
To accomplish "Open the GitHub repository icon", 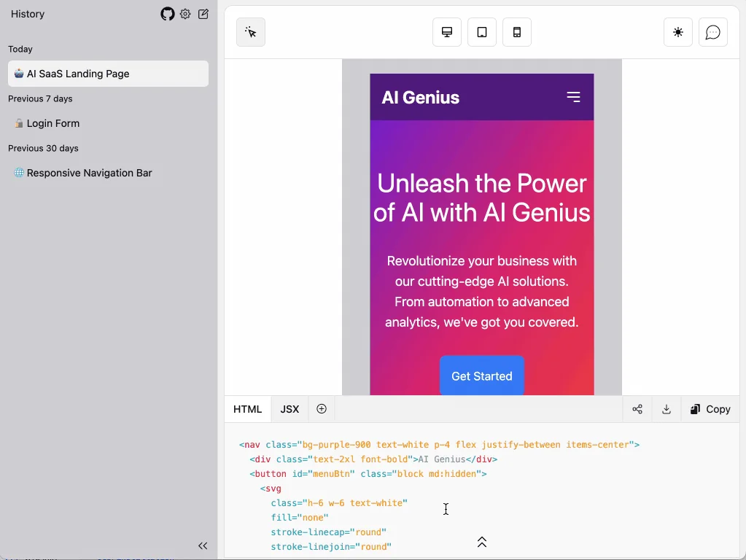I will pos(167,14).
